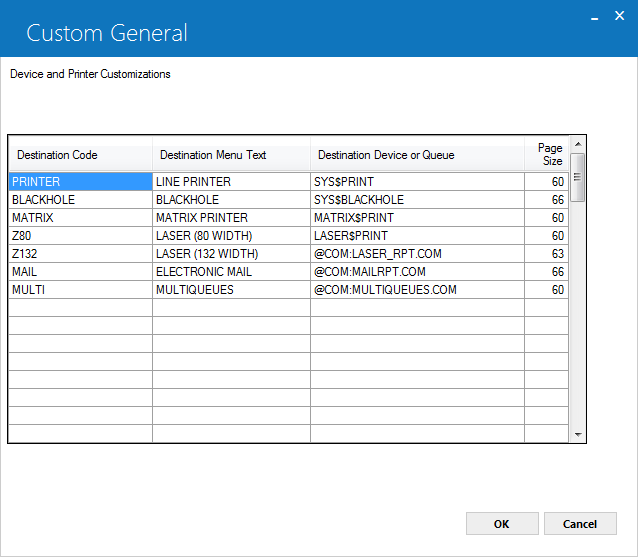Click the Destination Device or Queue header
The height and width of the screenshot is (557, 638).
417,155
